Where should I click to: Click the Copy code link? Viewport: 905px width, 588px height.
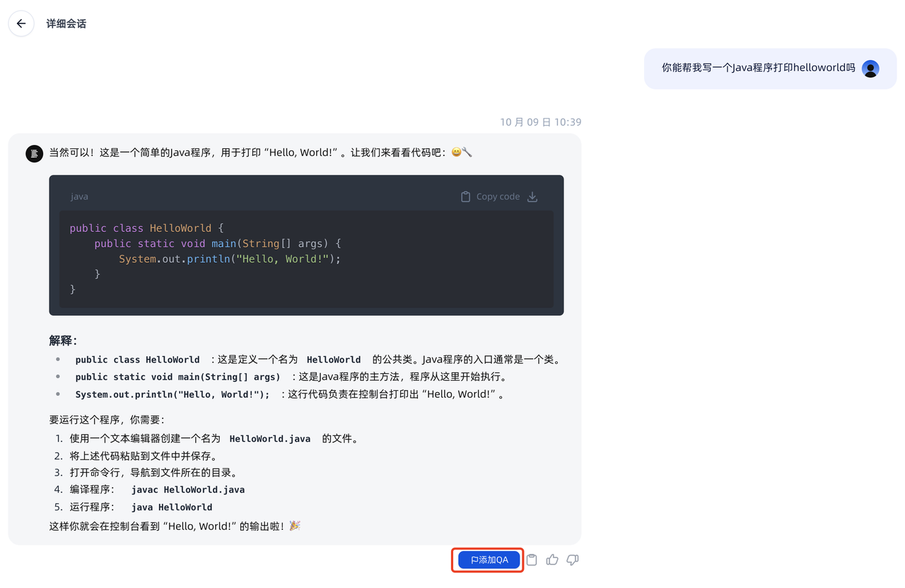[x=499, y=196]
